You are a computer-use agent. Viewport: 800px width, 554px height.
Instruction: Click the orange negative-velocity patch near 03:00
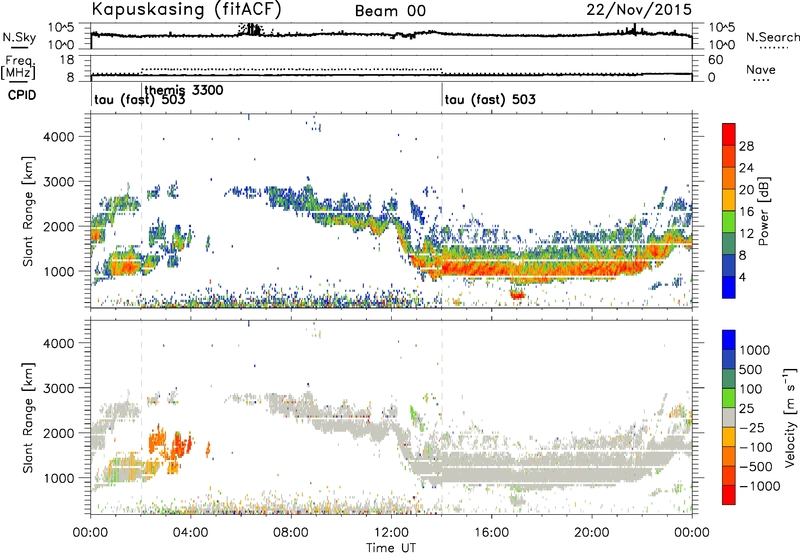coord(159,441)
